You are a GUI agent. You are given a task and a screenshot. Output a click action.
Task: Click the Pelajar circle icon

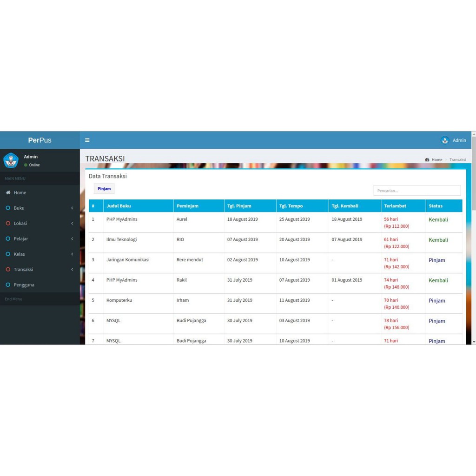pos(8,238)
